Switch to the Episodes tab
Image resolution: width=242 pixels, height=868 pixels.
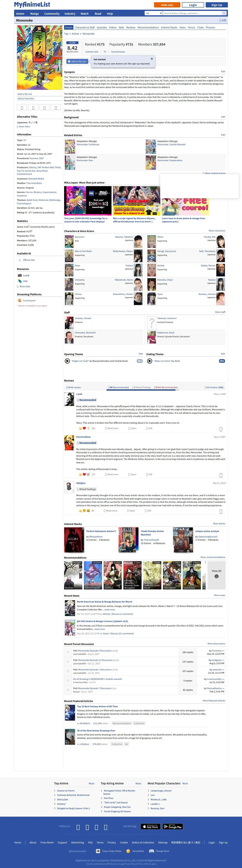click(x=102, y=28)
